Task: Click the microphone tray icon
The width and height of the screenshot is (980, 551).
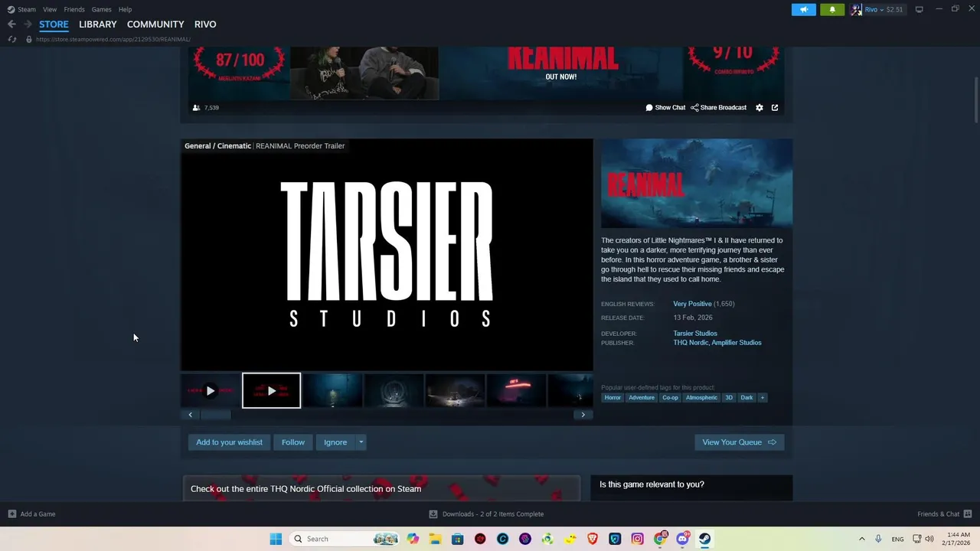Action: 878,539
